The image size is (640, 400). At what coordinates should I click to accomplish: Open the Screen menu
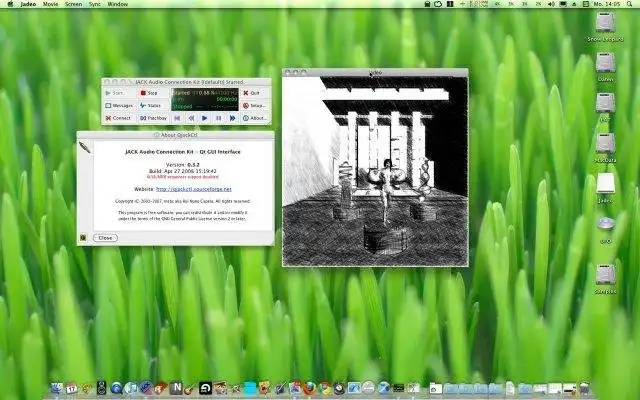point(73,4)
